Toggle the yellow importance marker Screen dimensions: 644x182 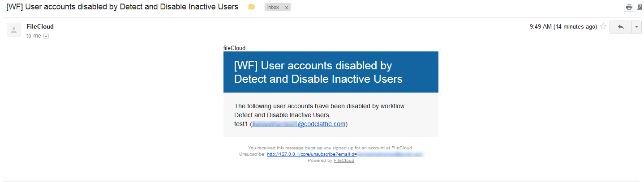pos(251,7)
